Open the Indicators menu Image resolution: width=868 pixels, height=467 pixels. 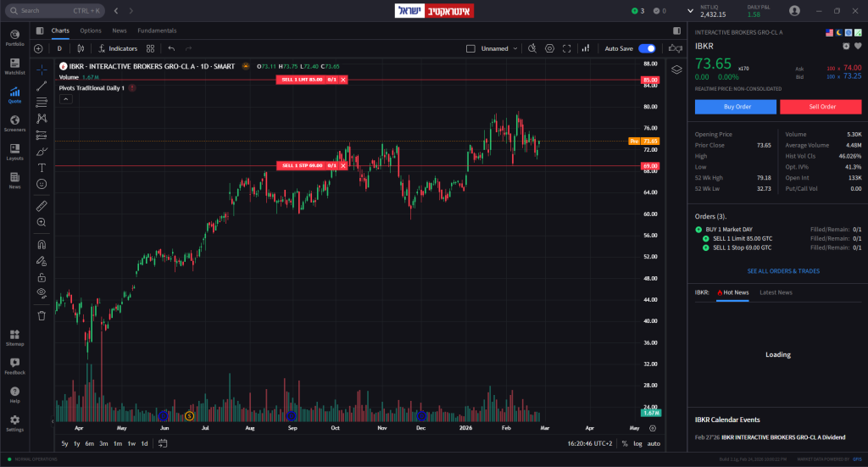click(x=118, y=48)
